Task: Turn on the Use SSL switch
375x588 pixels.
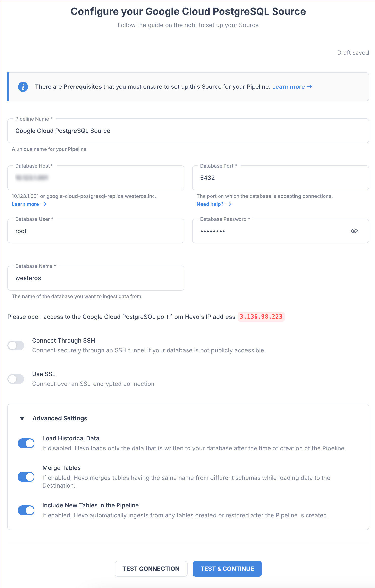Action: tap(16, 379)
